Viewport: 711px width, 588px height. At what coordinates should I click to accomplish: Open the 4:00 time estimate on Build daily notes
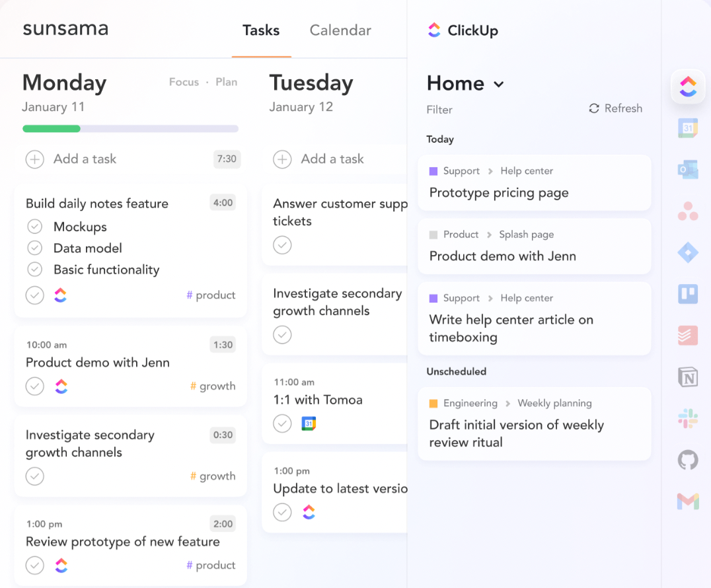pos(223,203)
